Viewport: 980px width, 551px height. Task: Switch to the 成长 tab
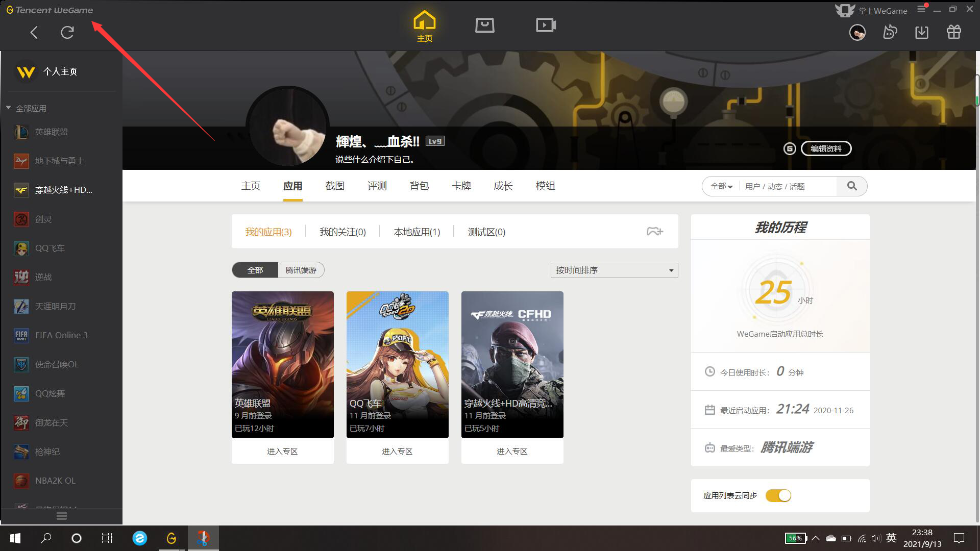tap(503, 186)
